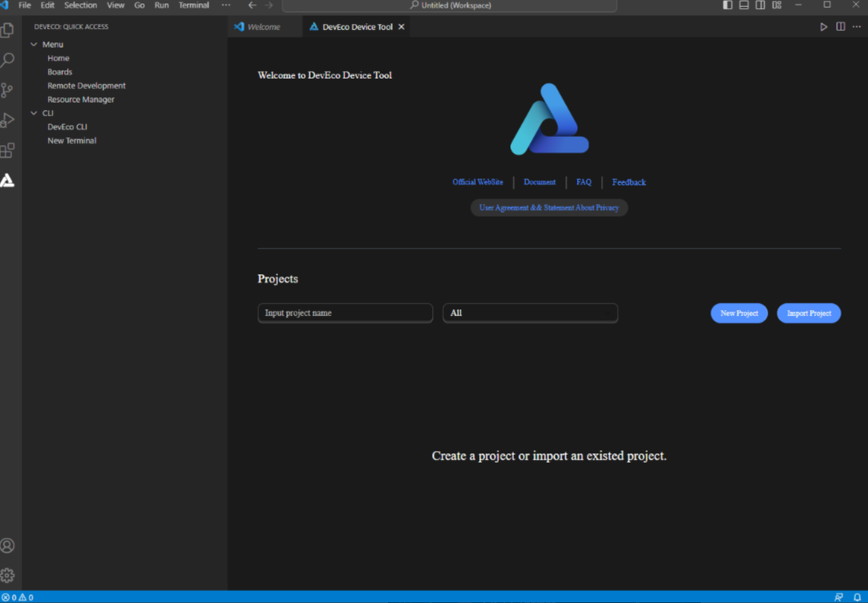Open the DevEco Device Tool sidebar icon
Screen dimensions: 868x603
pos(8,180)
